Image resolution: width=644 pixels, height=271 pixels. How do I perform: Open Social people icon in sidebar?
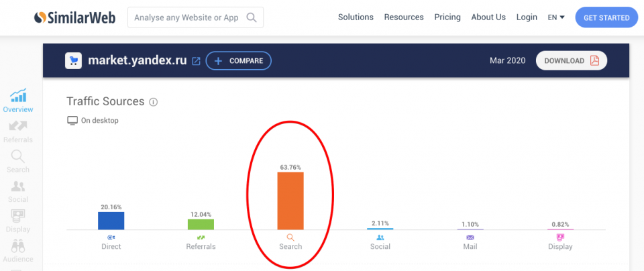[18, 186]
